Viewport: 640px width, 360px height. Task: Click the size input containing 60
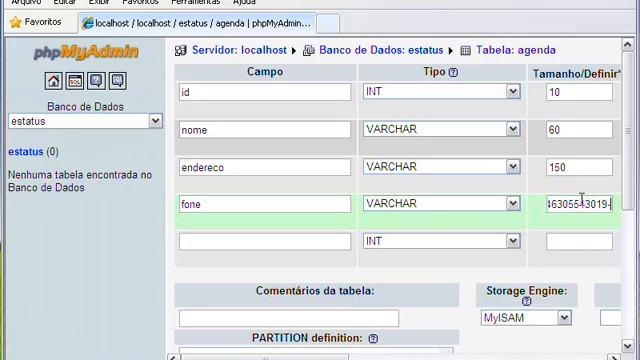click(x=580, y=130)
